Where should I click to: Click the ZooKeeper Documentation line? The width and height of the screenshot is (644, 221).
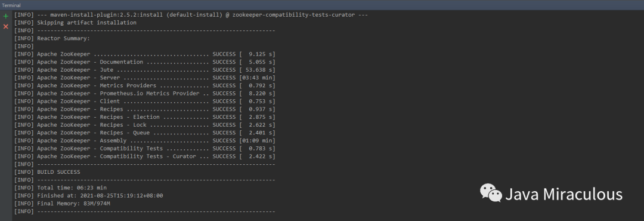tap(144, 62)
